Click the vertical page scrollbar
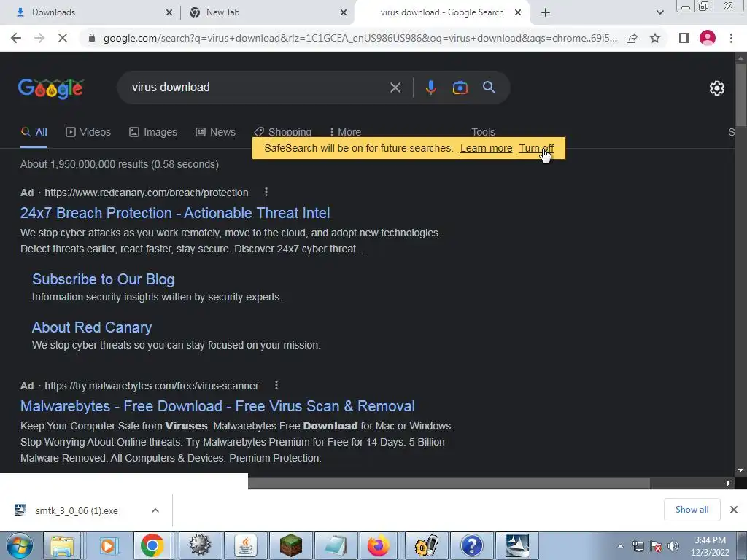Image resolution: width=747 pixels, height=560 pixels. pos(740,96)
